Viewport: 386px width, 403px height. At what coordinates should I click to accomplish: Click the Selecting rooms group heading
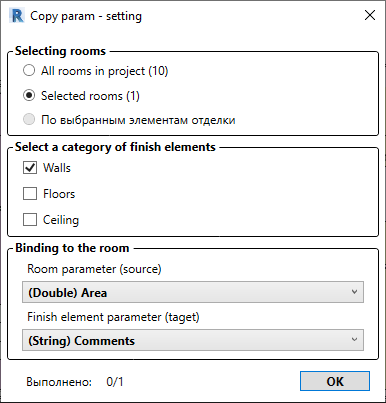(x=60, y=51)
